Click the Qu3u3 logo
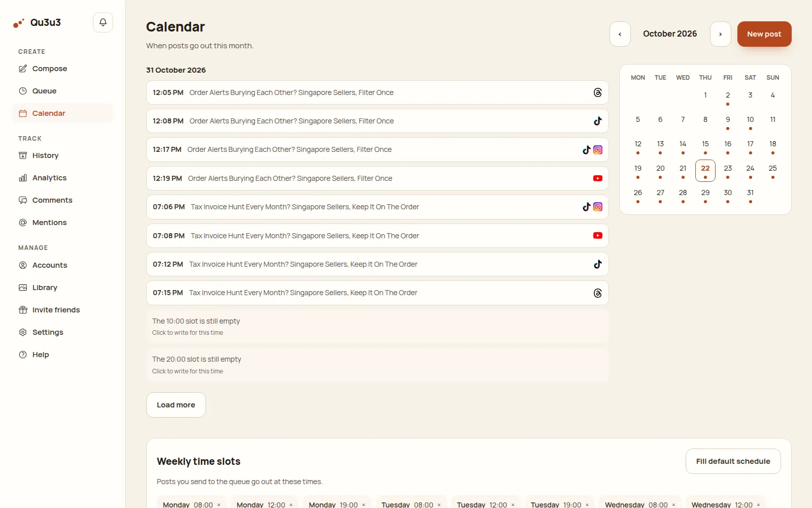 point(37,22)
